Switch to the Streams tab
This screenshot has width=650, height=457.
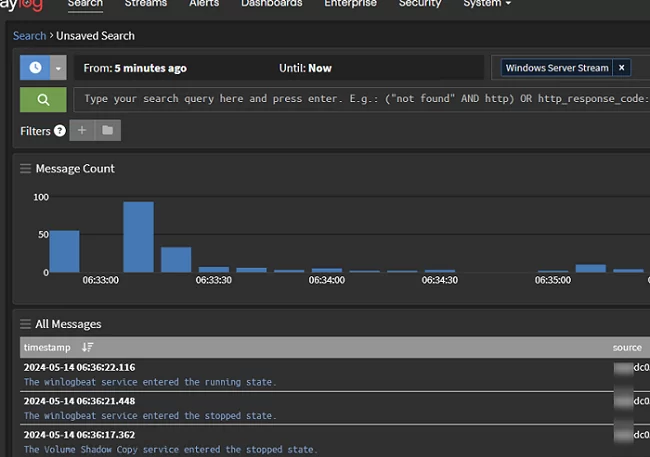point(146,4)
